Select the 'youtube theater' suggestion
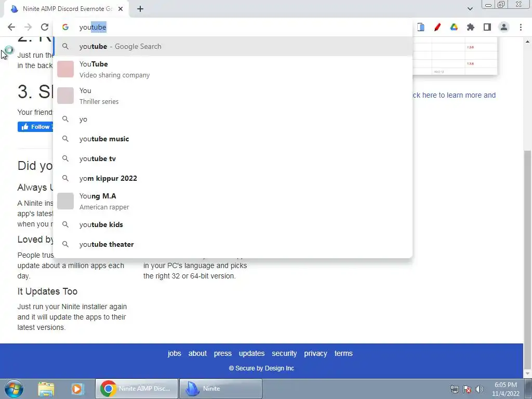 [x=233, y=244]
